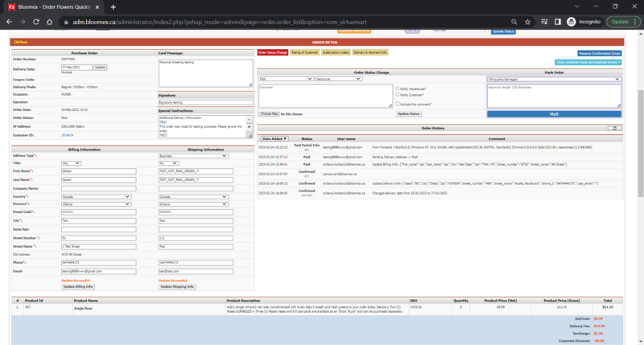Click Choose files for the status comment
This screenshot has height=345, width=644.
pos(269,114)
